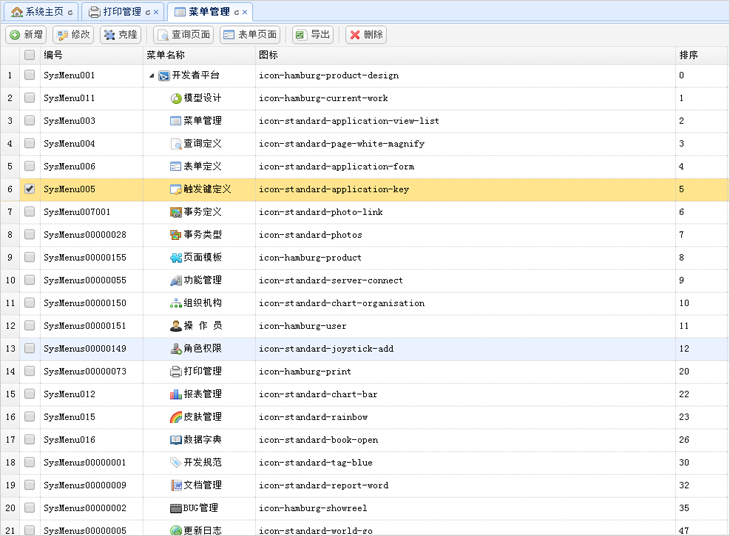
Task: Close the 打印管理 tab
Action: coord(156,13)
